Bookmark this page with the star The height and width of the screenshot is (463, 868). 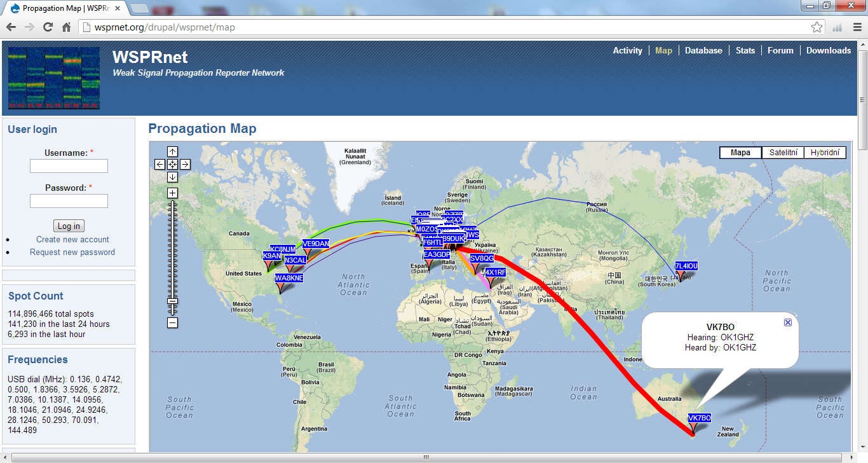pos(817,27)
